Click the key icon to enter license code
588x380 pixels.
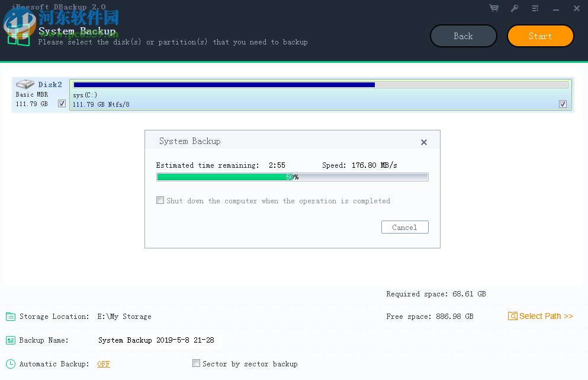[x=515, y=8]
